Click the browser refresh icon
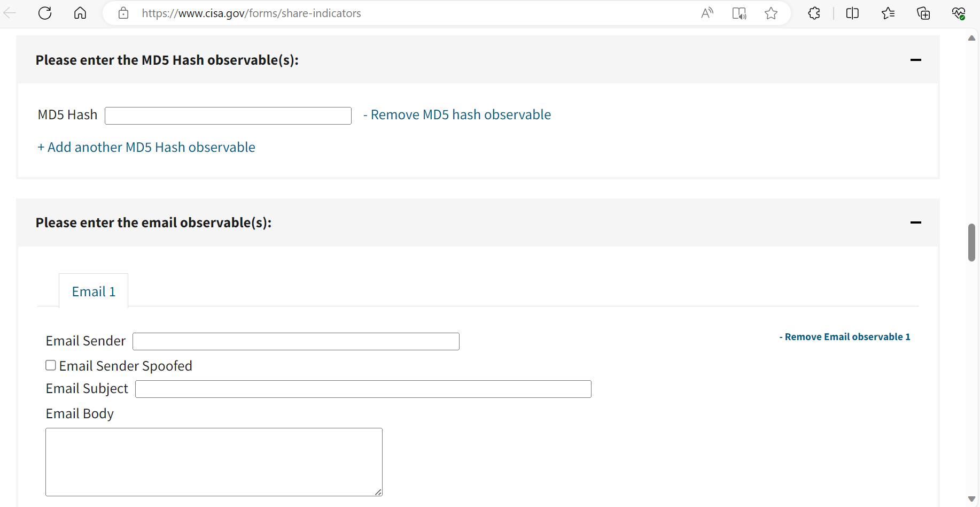Image resolution: width=980 pixels, height=507 pixels. [x=45, y=13]
